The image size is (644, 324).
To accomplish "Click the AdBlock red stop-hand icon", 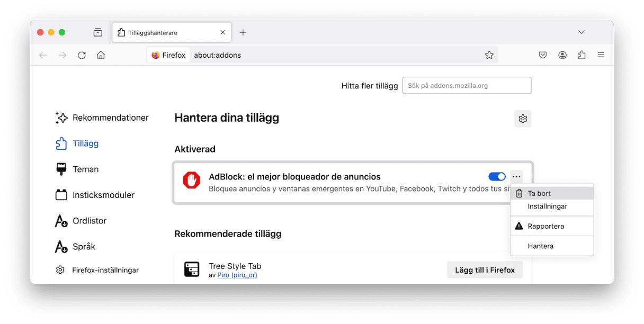I will point(192,181).
